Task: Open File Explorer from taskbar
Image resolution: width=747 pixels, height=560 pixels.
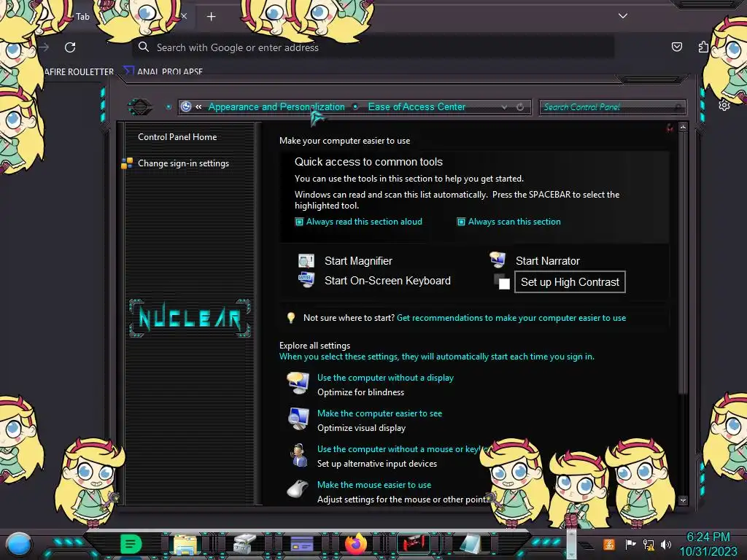Action: [x=185, y=544]
